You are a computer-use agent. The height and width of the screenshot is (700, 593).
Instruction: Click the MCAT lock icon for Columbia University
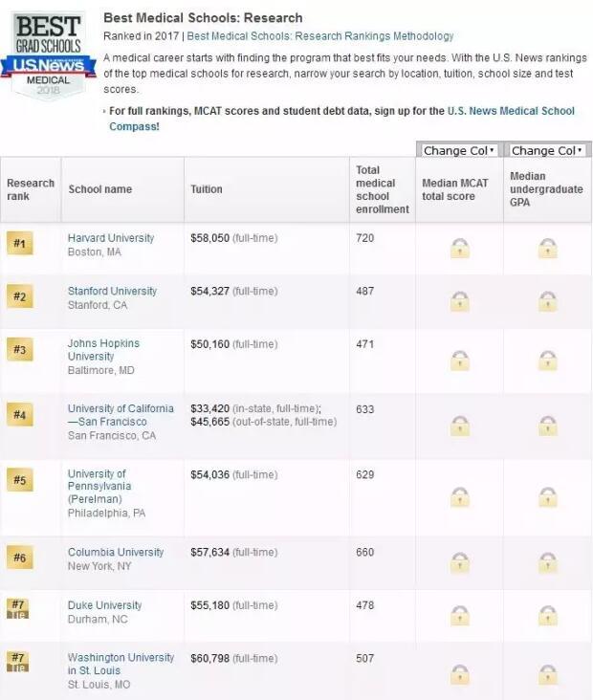click(460, 562)
